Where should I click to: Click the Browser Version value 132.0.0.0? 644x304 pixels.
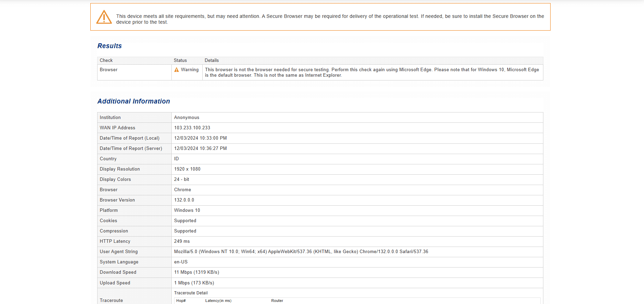[x=184, y=200]
